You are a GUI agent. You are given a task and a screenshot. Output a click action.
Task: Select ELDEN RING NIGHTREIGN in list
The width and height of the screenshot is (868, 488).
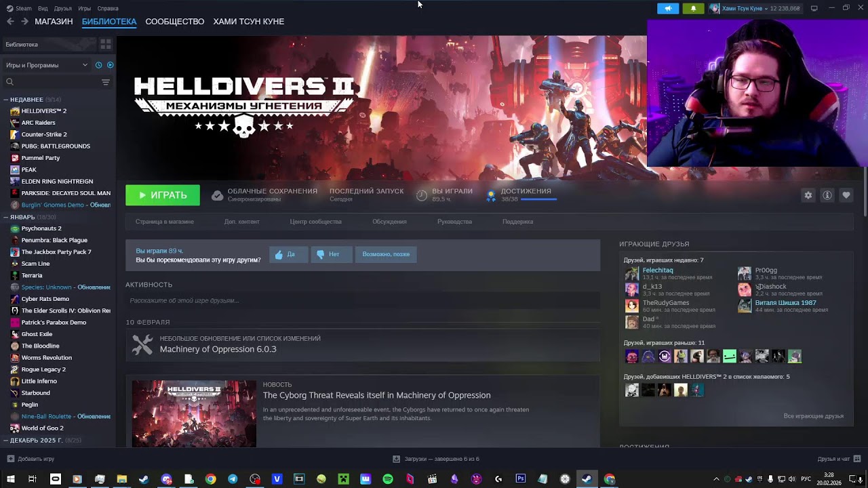click(x=58, y=182)
